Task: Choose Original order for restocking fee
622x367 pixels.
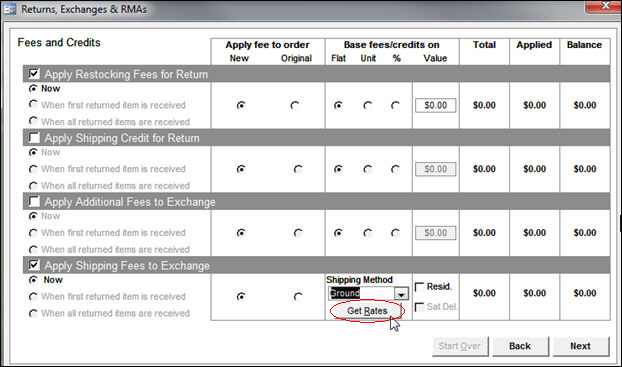Action: coord(295,106)
